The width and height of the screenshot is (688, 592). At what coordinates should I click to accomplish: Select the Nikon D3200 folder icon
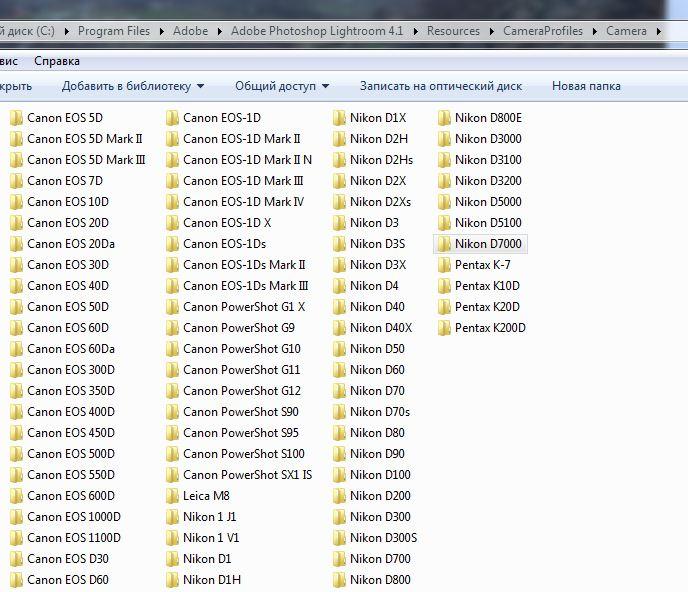(444, 181)
